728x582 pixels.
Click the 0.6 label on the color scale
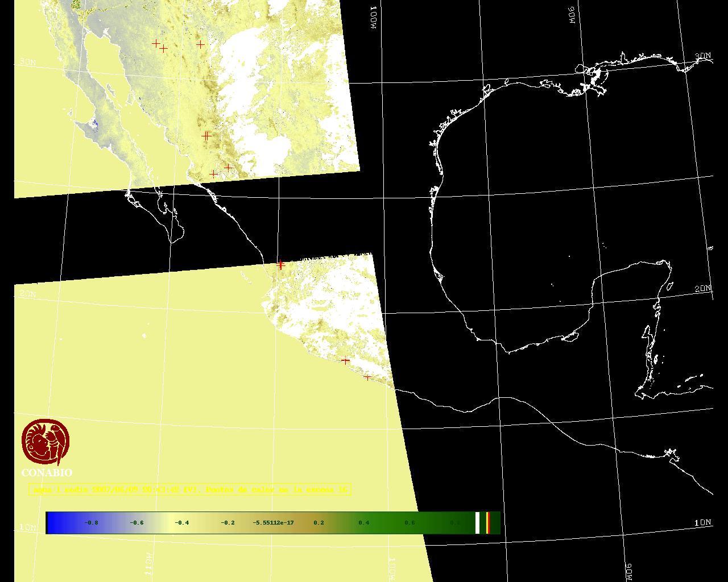pyautogui.click(x=409, y=523)
